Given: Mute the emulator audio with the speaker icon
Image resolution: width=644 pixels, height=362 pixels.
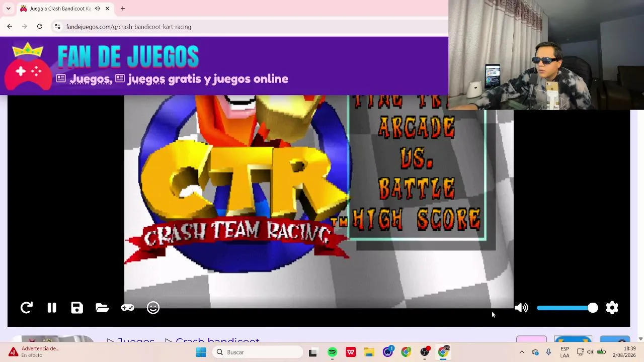Looking at the screenshot, I should (x=521, y=308).
